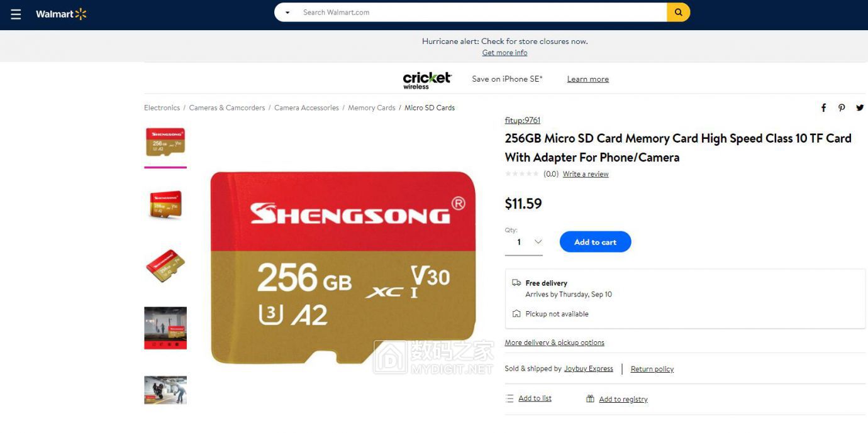
Task: Open the Joybuy Express seller link
Action: [x=588, y=369]
